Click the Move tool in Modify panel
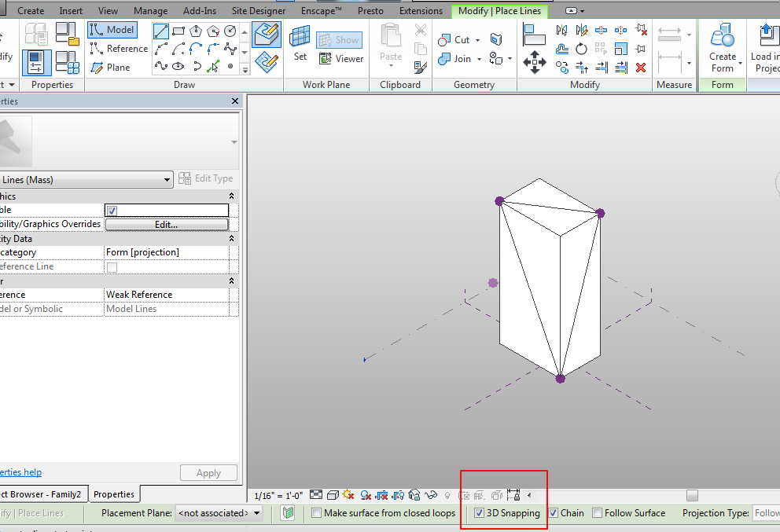 tap(535, 61)
